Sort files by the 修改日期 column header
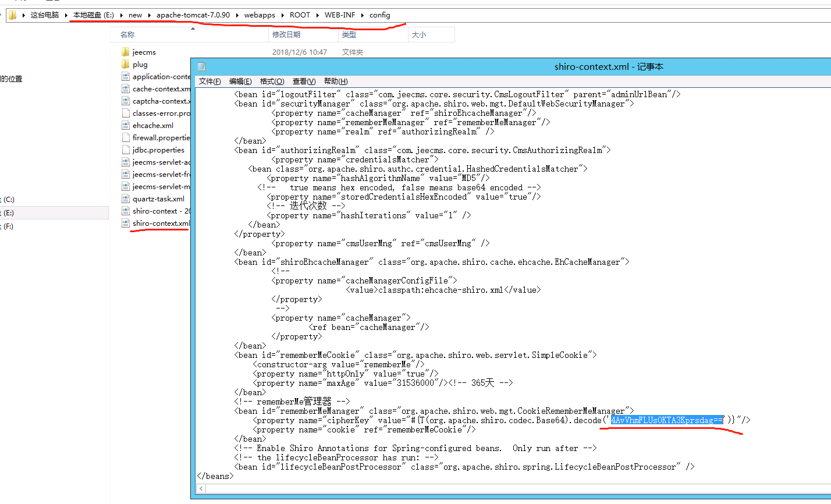The image size is (831, 504). [x=303, y=35]
